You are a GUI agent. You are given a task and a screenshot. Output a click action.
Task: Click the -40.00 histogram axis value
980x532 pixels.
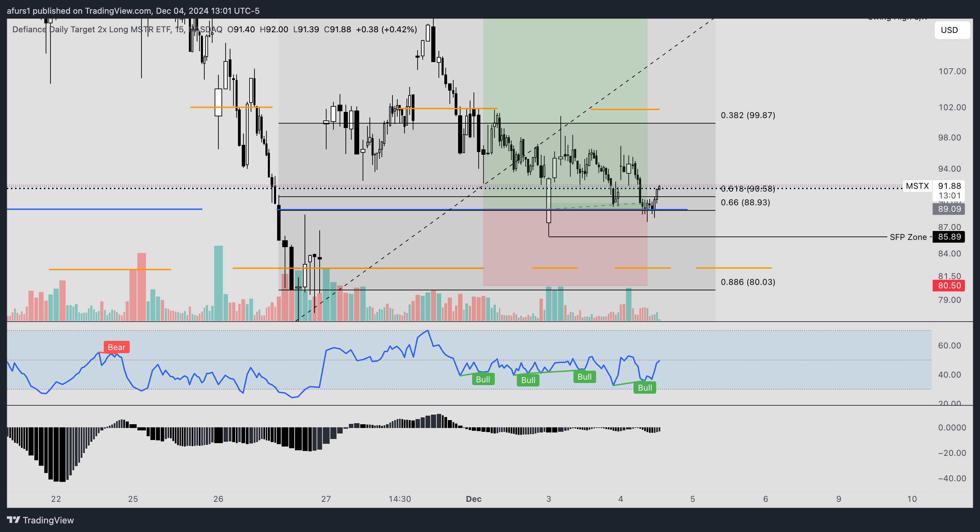click(x=952, y=478)
